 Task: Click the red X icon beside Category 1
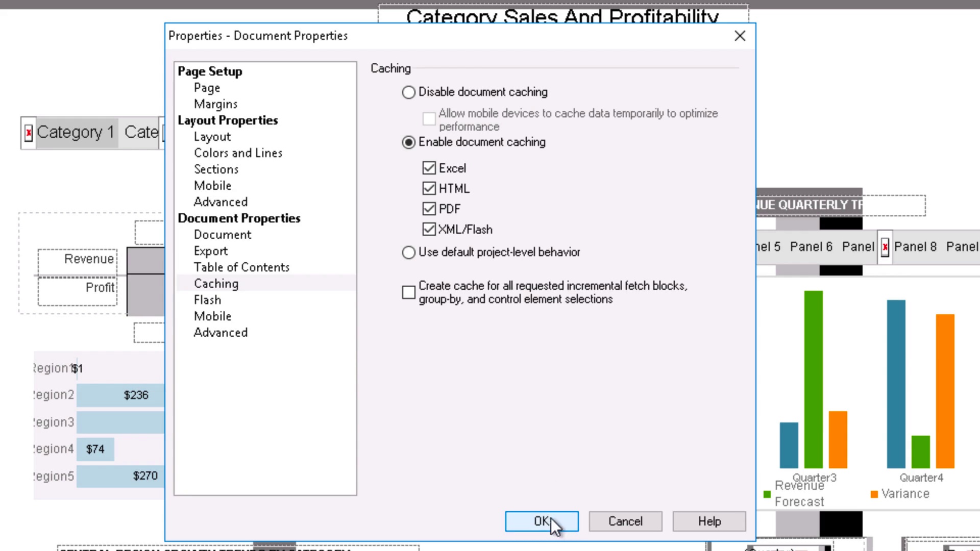pyautogui.click(x=29, y=133)
